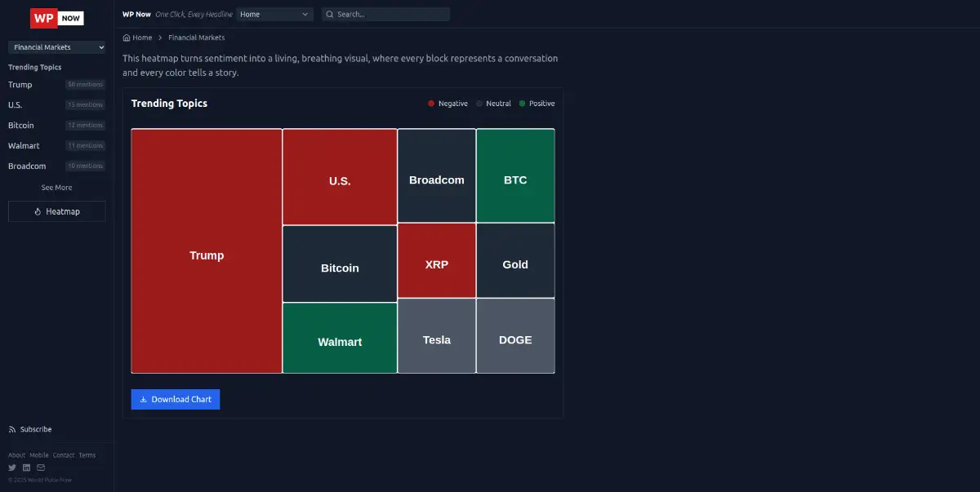Image resolution: width=980 pixels, height=492 pixels.
Task: Open the Home navigation dropdown
Action: pyautogui.click(x=274, y=15)
